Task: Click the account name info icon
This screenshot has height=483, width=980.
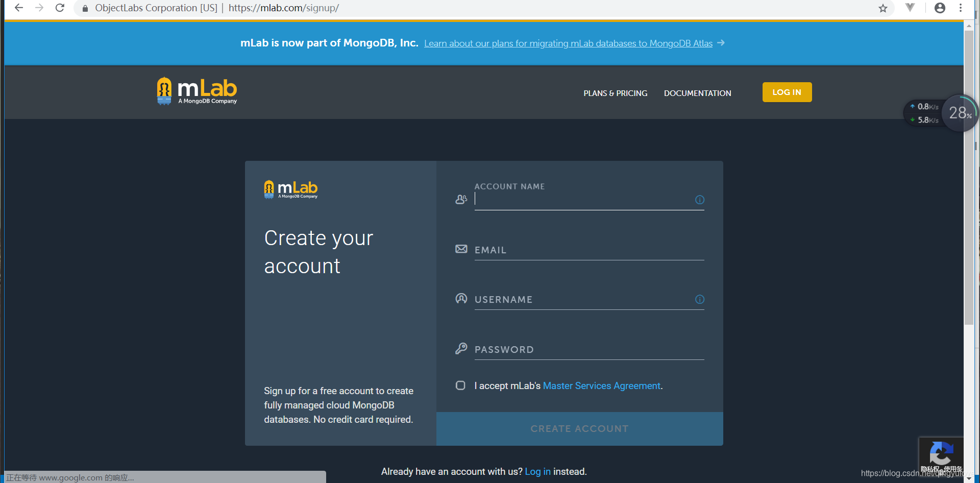Action: (x=700, y=200)
